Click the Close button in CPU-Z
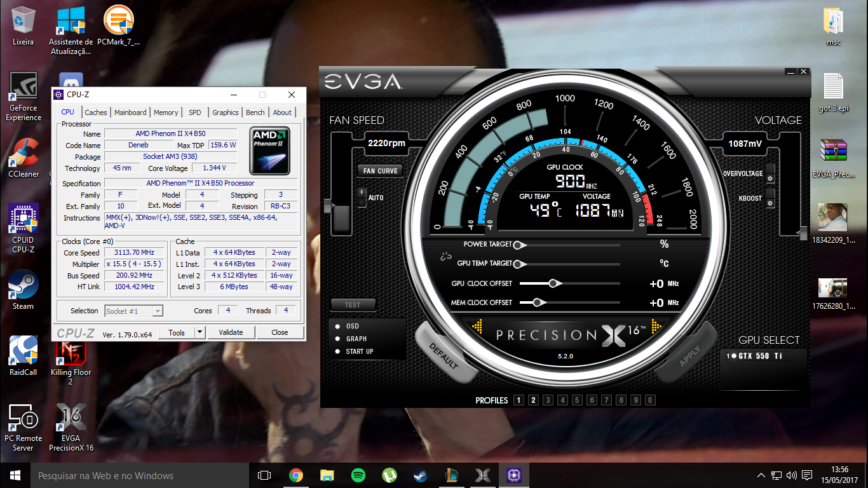Image resolution: width=868 pixels, height=488 pixels. 280,332
